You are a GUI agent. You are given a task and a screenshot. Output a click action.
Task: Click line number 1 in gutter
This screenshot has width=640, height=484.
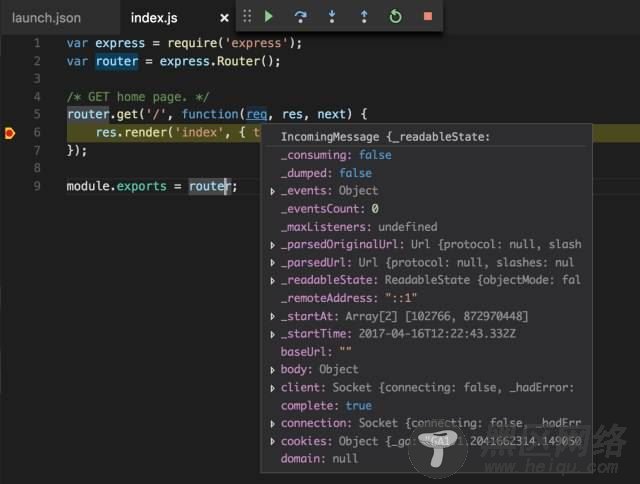(37, 43)
